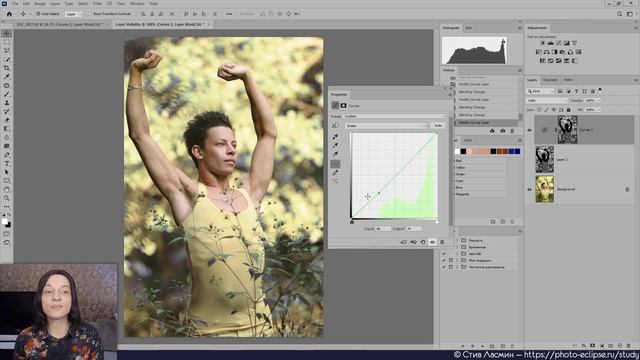Expand the first folder in the Actions panel
Image resolution: width=640 pixels, height=360 pixels.
(x=457, y=240)
